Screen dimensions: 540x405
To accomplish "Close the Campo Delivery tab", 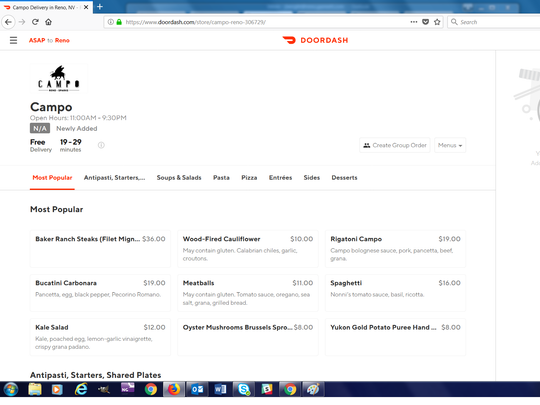I will (86, 7).
